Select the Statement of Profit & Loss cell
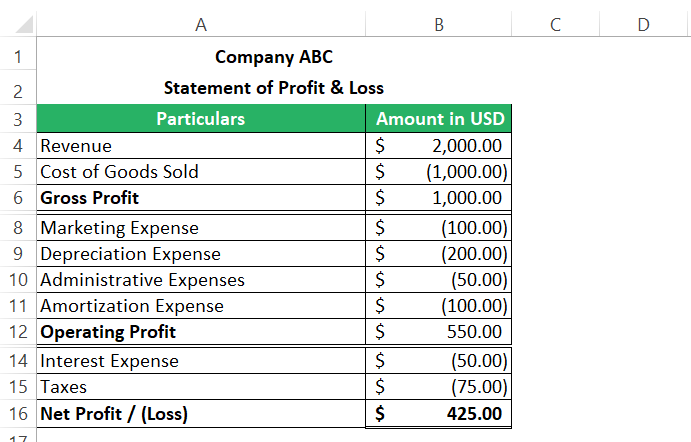 (273, 88)
